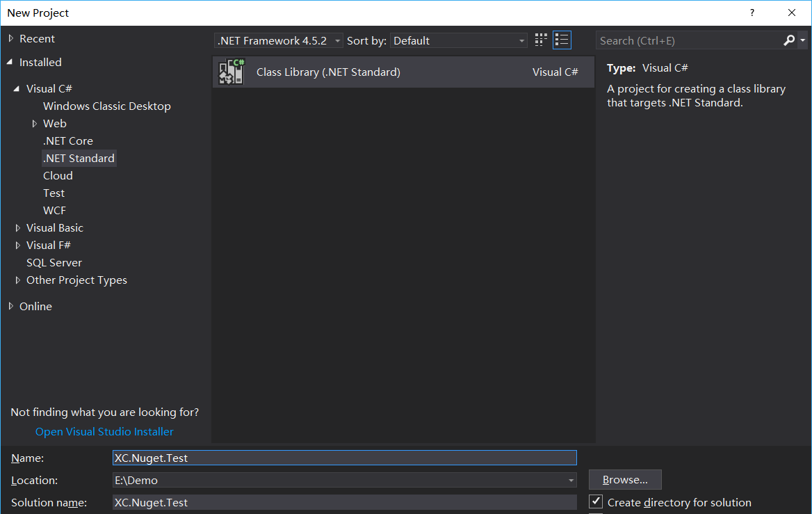
Task: Switch to small icons view
Action: pyautogui.click(x=541, y=40)
